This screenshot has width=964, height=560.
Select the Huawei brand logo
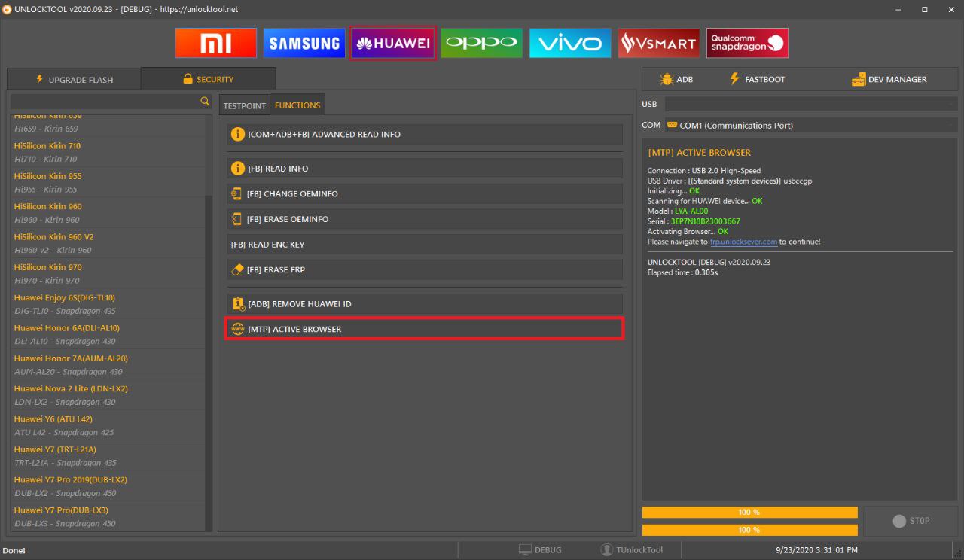click(393, 43)
